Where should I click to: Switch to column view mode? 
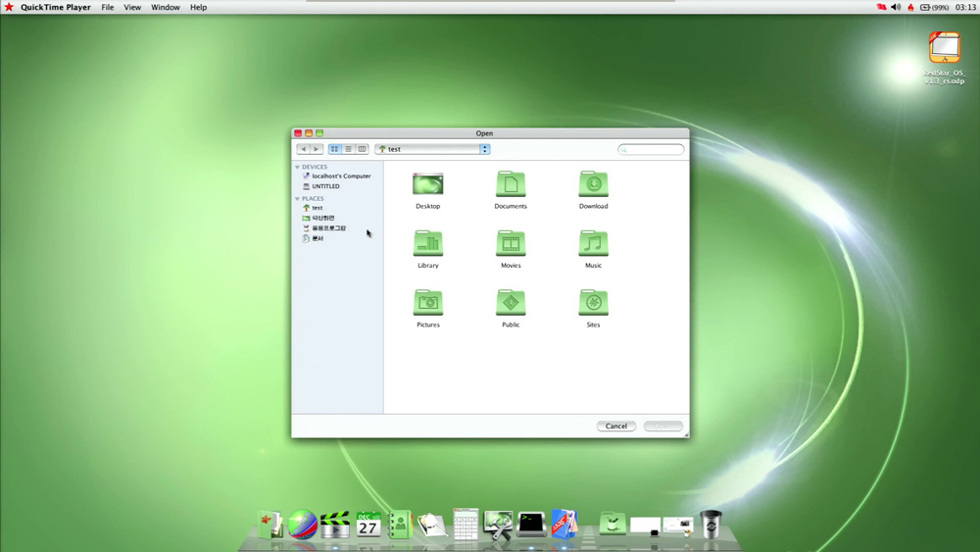(362, 149)
